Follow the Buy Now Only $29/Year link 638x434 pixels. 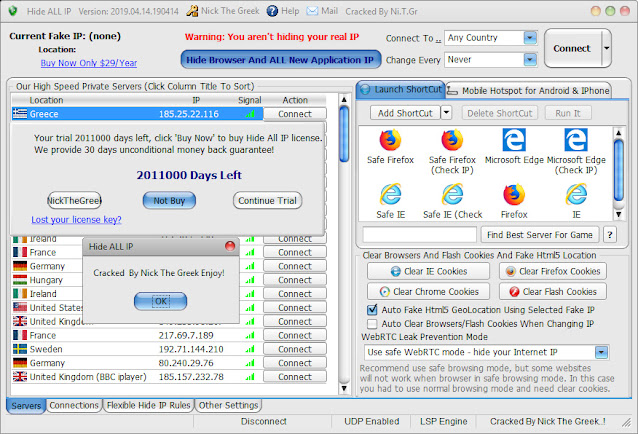coord(89,63)
